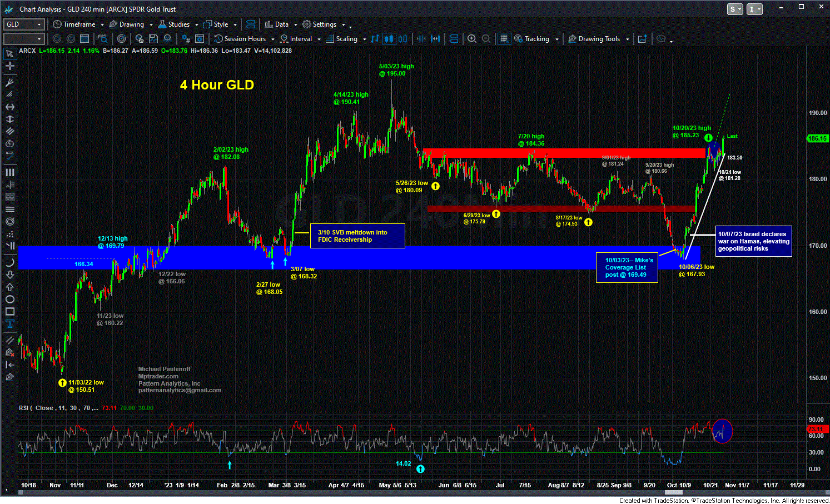Viewport: 830px width, 504px height.
Task: Click the zoom in magnifier icon
Action: (472, 39)
